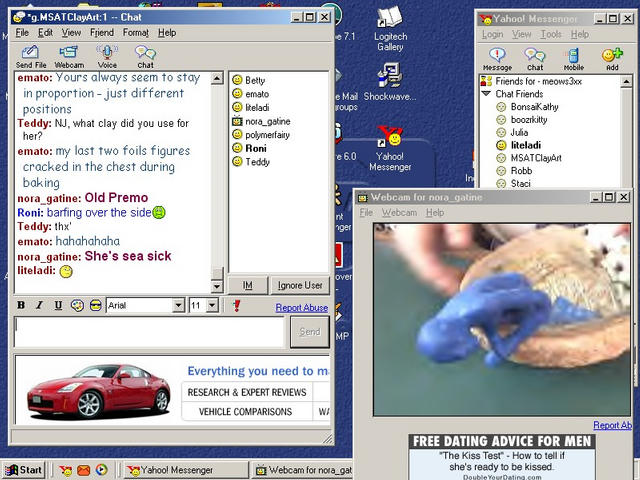The height and width of the screenshot is (480, 640).
Task: Select Roni in chat user list
Action: [x=249, y=148]
